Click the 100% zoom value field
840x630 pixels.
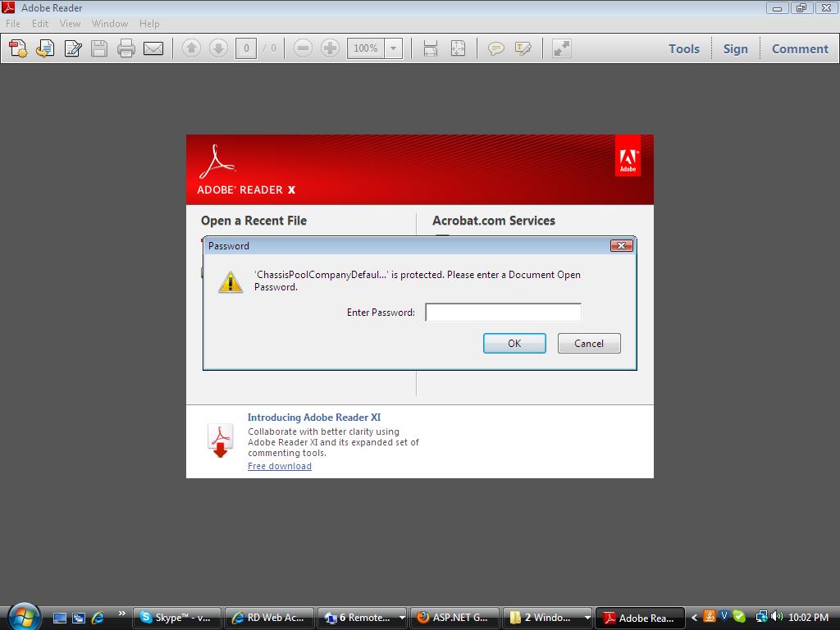366,48
